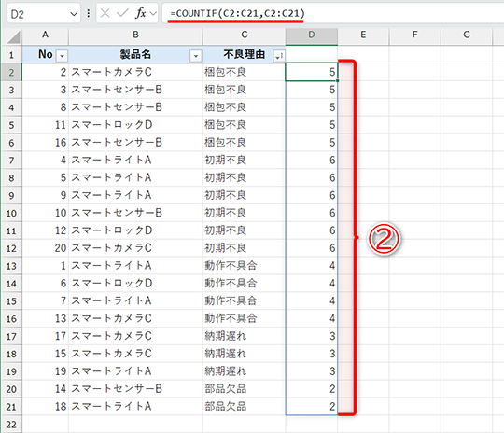Expand the Name Box dropdown arrow

(74, 14)
